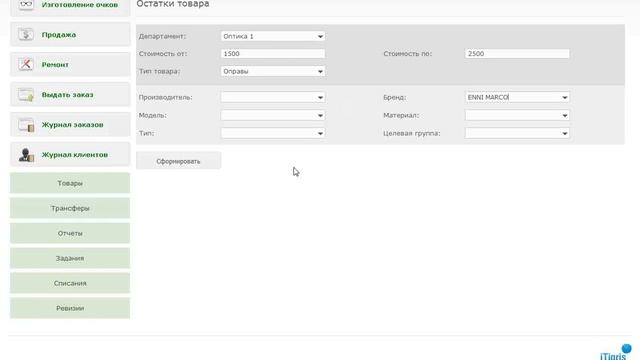
Task: Expand the Производитель dropdown
Action: 273,97
